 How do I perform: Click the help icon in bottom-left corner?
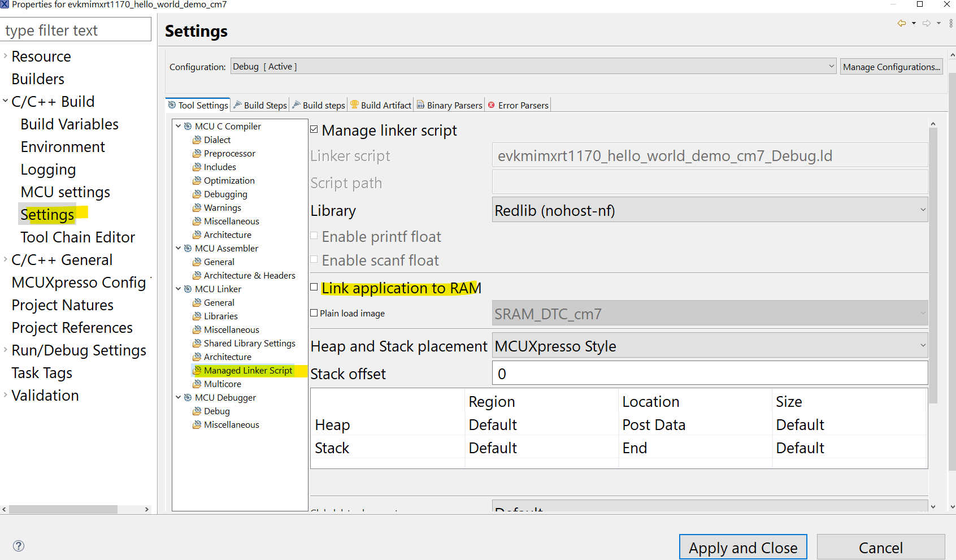click(x=19, y=546)
